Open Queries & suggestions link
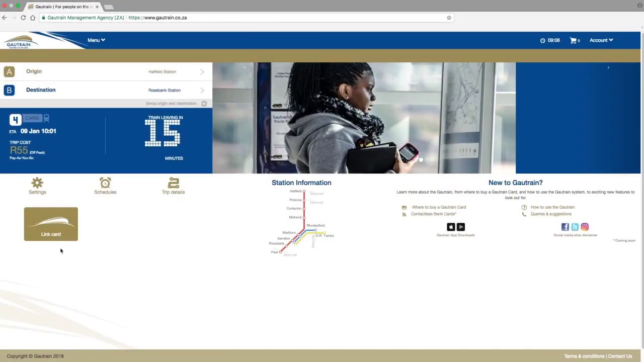 coord(551,214)
